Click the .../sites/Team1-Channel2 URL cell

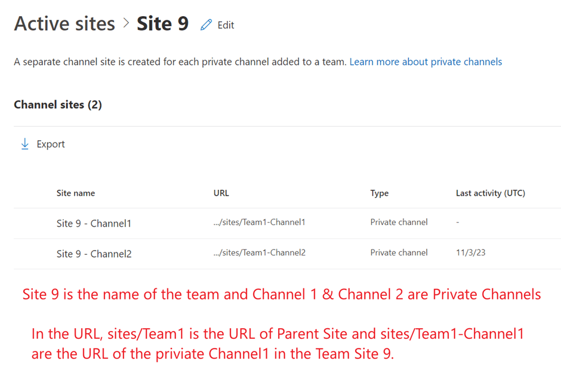tap(260, 252)
